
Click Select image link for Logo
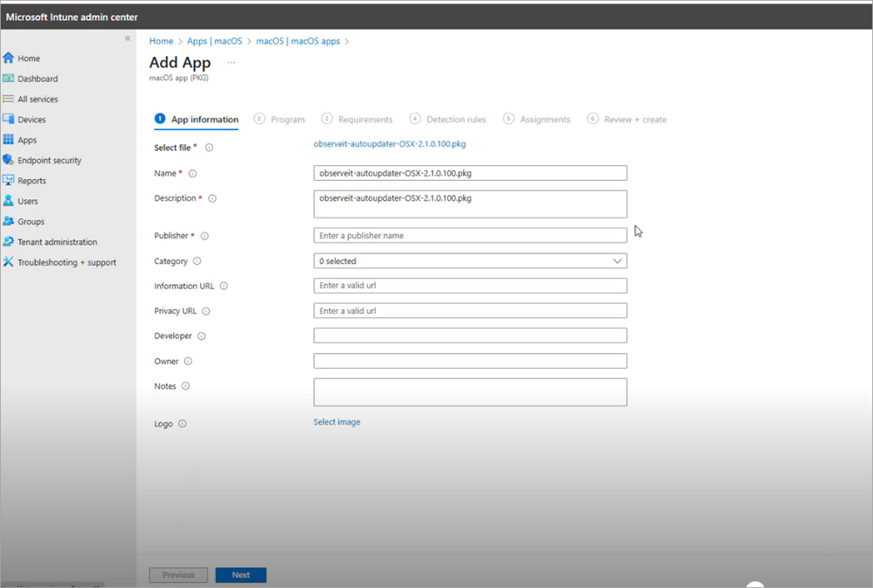pyautogui.click(x=336, y=422)
